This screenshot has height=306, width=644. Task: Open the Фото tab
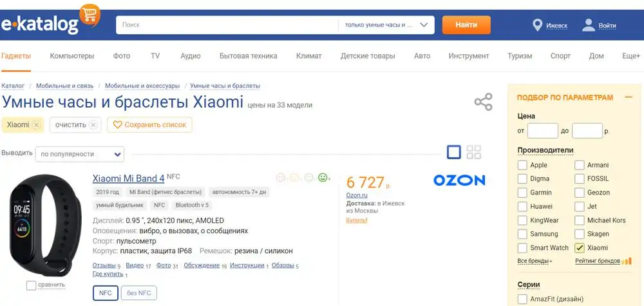tap(122, 56)
